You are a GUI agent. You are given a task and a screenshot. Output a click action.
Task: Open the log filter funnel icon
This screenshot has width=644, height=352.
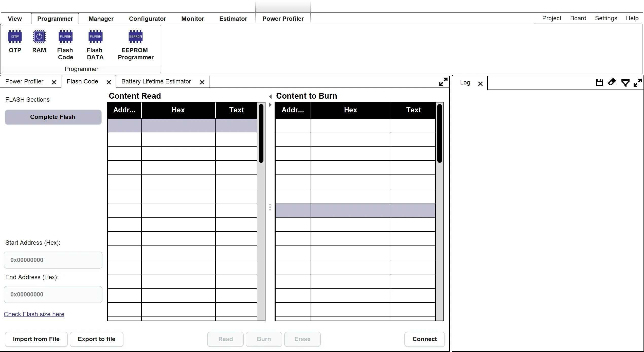click(x=625, y=83)
